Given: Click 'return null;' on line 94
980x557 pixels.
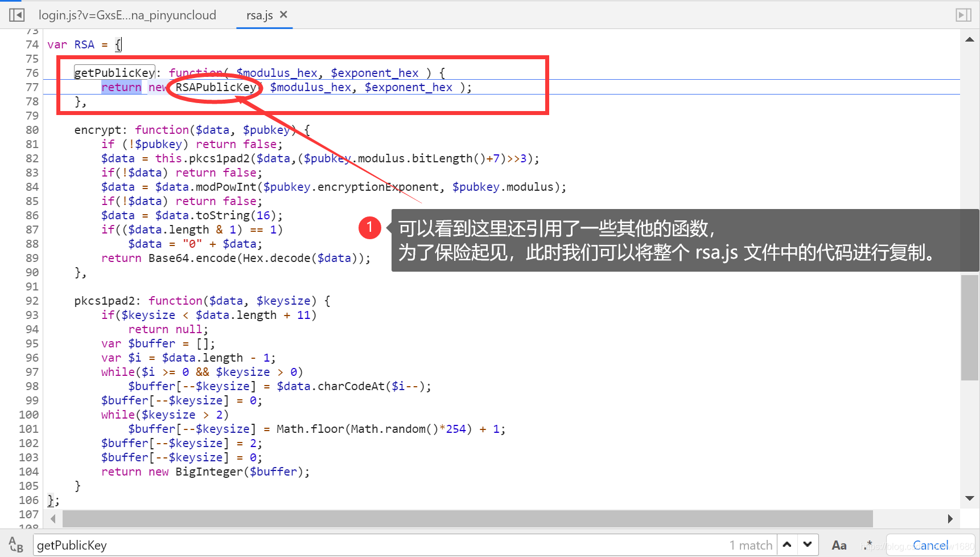Looking at the screenshot, I should 168,329.
